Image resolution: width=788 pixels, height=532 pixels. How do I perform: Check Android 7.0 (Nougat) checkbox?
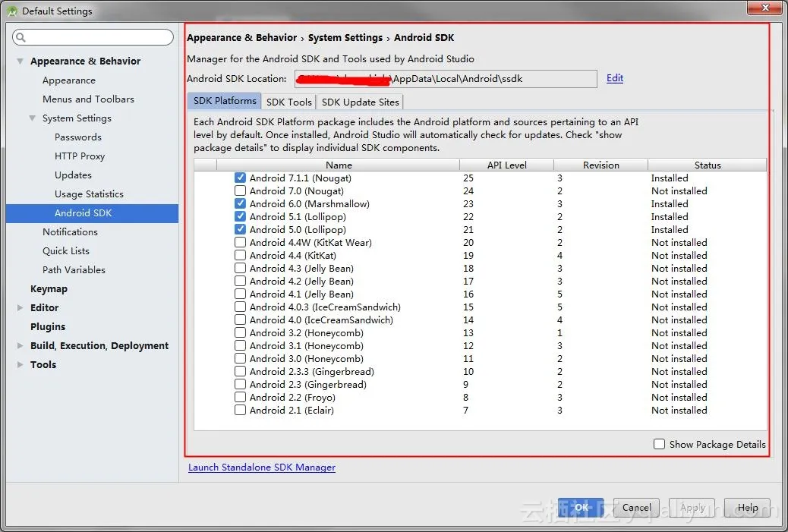coord(240,191)
